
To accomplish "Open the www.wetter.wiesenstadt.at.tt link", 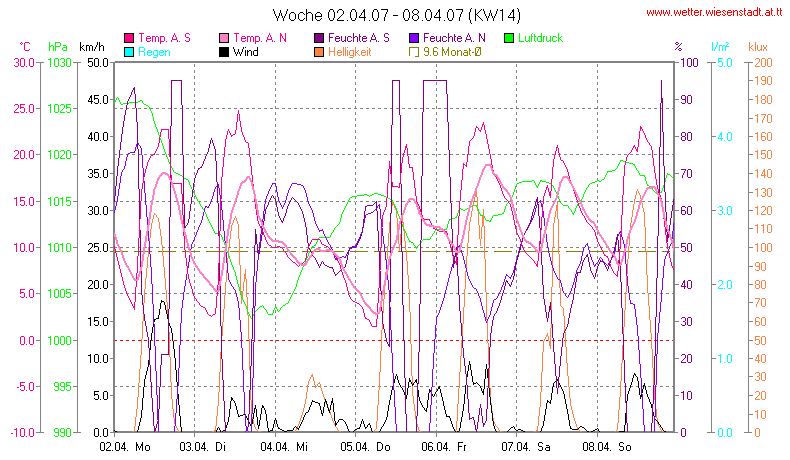I will (714, 13).
